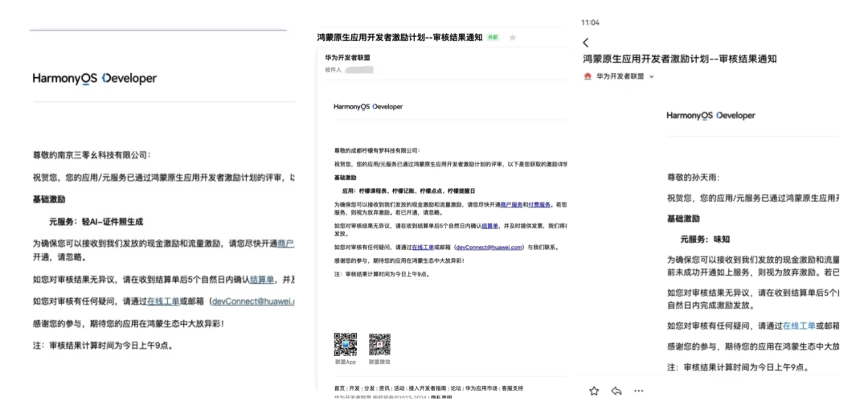Click the 开发 footer link
This screenshot has width=868, height=418.
tap(354, 388)
